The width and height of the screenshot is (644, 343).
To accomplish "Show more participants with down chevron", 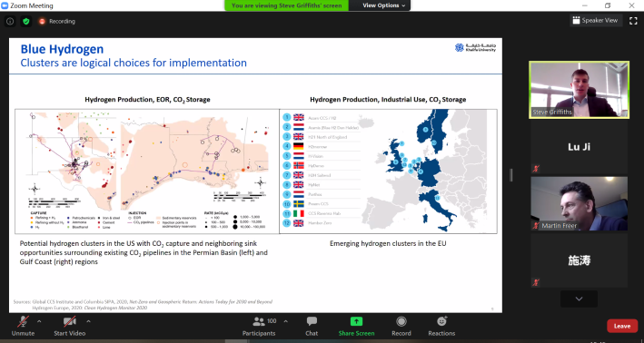I will pyautogui.click(x=579, y=299).
